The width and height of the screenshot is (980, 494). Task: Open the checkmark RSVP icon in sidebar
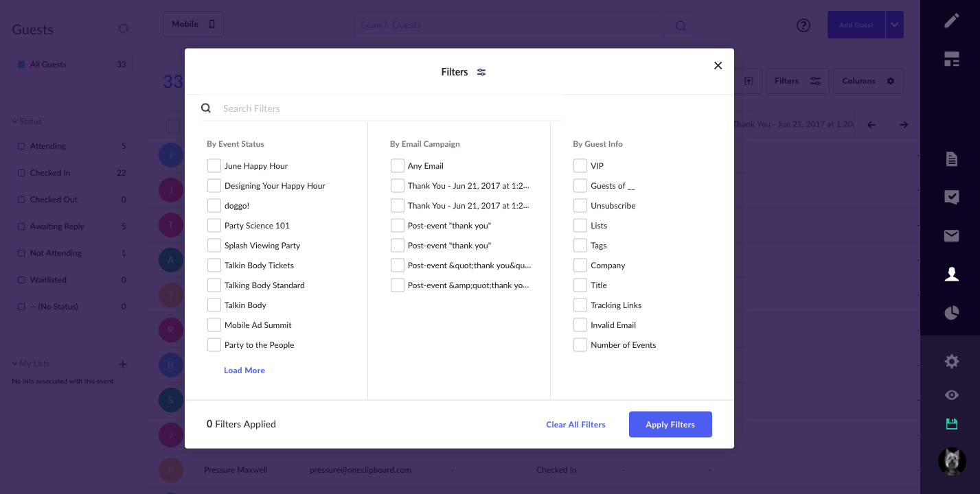coord(952,198)
